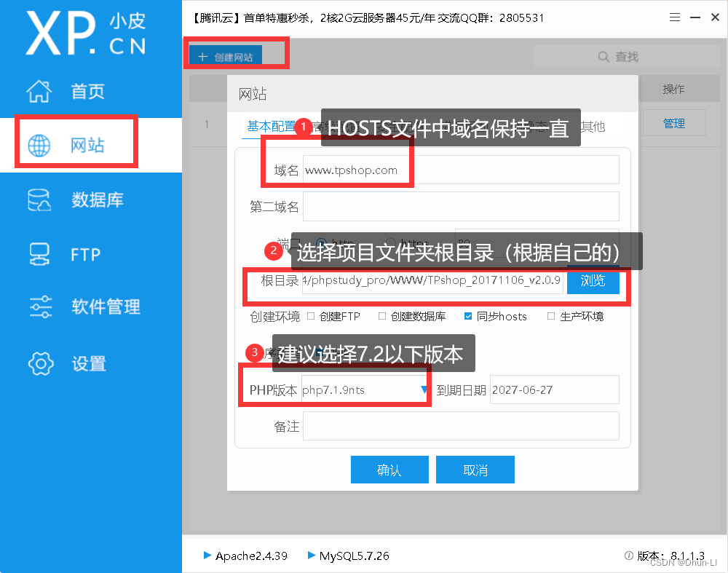Click the 备注 input field
Screen dimensions: 728x573
click(x=461, y=426)
